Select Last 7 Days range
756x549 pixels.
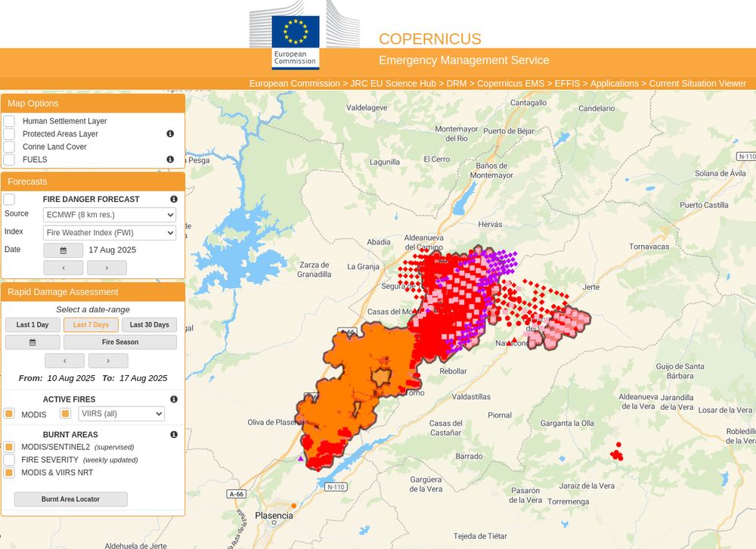[91, 324]
